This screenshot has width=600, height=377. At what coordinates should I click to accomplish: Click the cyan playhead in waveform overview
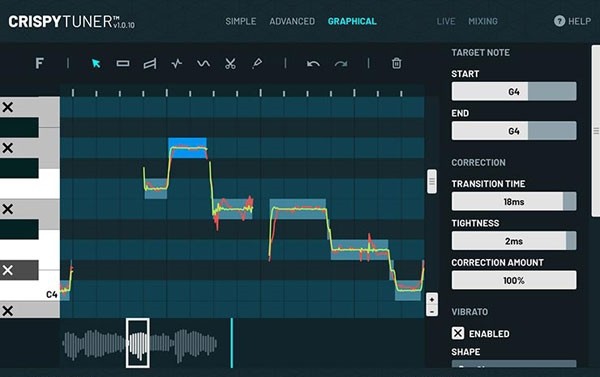[x=232, y=343]
